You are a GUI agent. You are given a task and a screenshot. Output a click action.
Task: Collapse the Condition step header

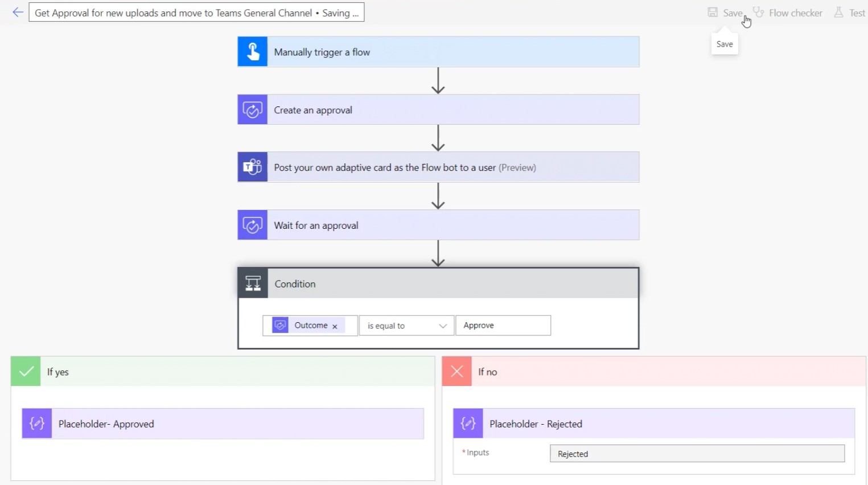(438, 283)
